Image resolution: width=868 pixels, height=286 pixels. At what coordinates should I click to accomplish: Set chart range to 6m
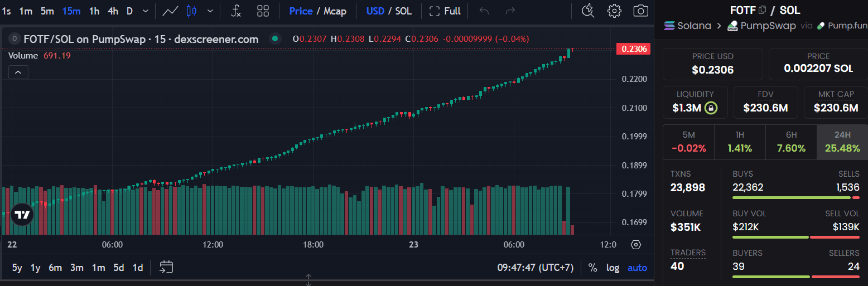coord(55,268)
